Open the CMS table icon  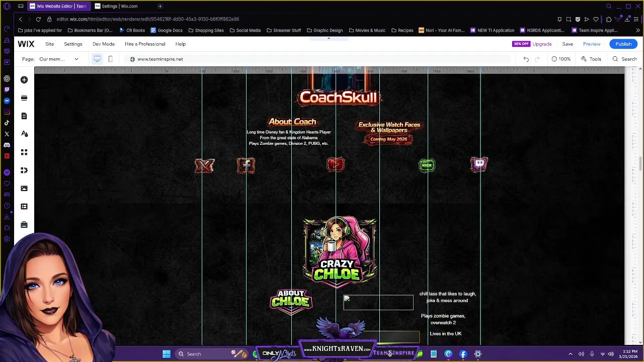pos(24,207)
